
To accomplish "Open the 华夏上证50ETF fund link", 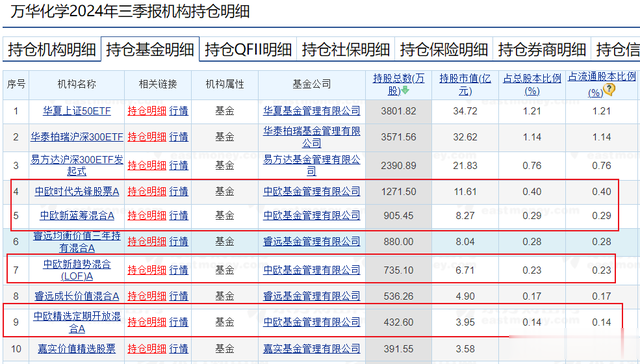I will (77, 111).
